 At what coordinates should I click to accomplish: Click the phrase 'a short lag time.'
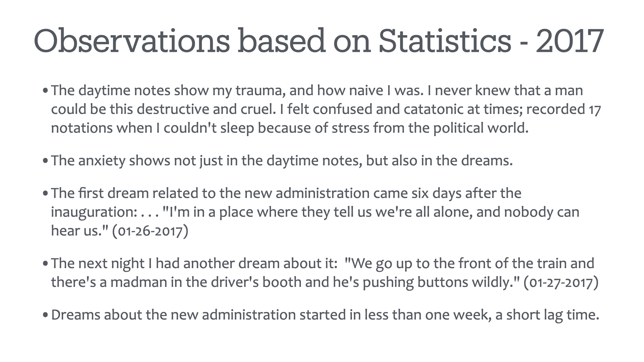coord(547,315)
